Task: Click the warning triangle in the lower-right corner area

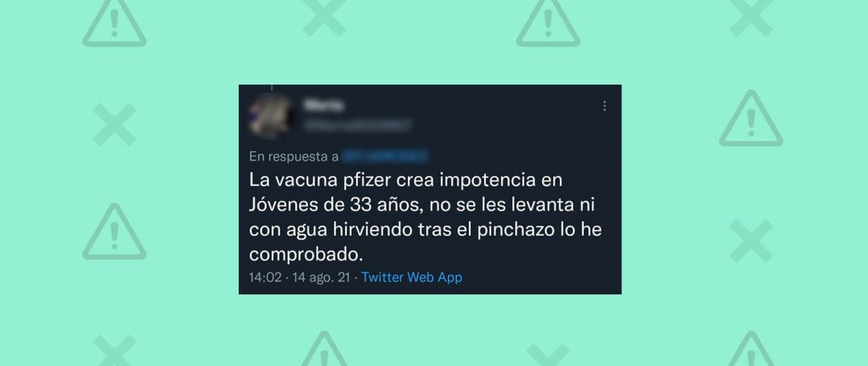Action: click(751, 350)
